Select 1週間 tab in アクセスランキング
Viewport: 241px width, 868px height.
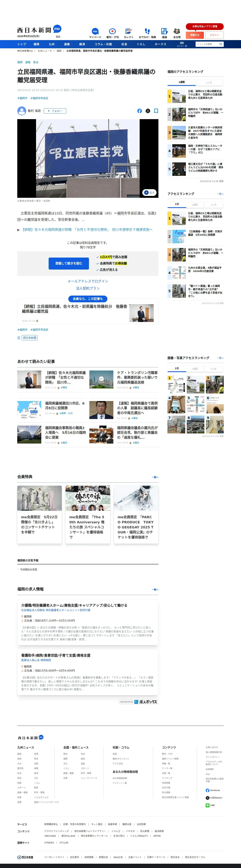click(x=195, y=205)
